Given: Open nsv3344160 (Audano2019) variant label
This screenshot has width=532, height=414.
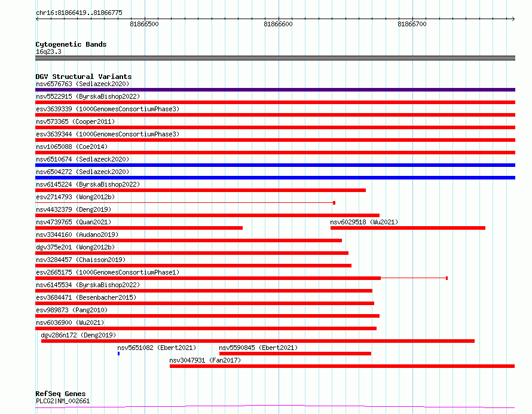Looking at the screenshot, I should tap(77, 235).
